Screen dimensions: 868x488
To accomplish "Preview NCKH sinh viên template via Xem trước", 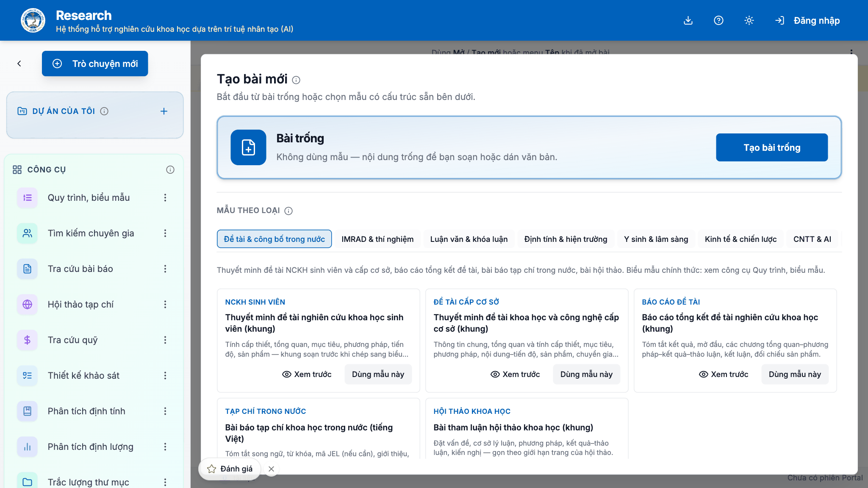I will (x=307, y=374).
